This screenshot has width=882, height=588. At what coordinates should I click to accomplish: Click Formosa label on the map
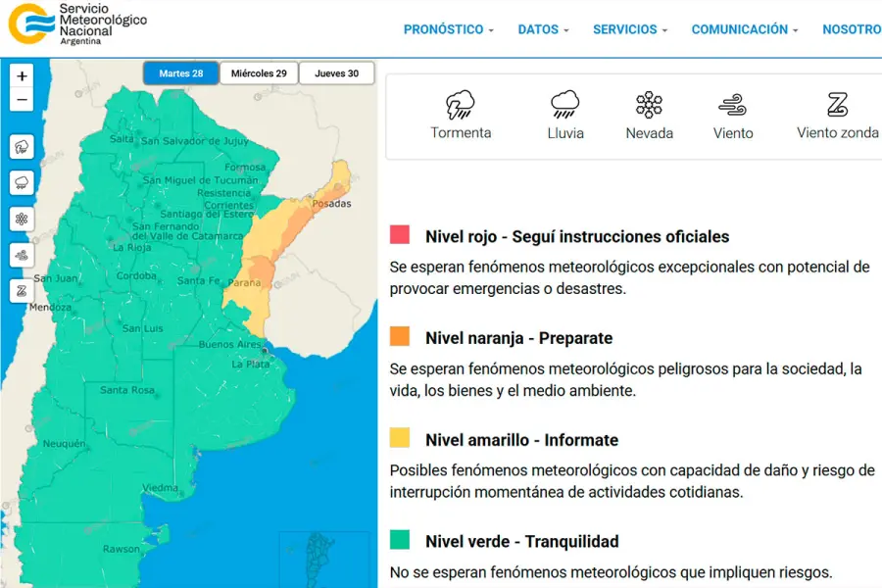point(245,168)
